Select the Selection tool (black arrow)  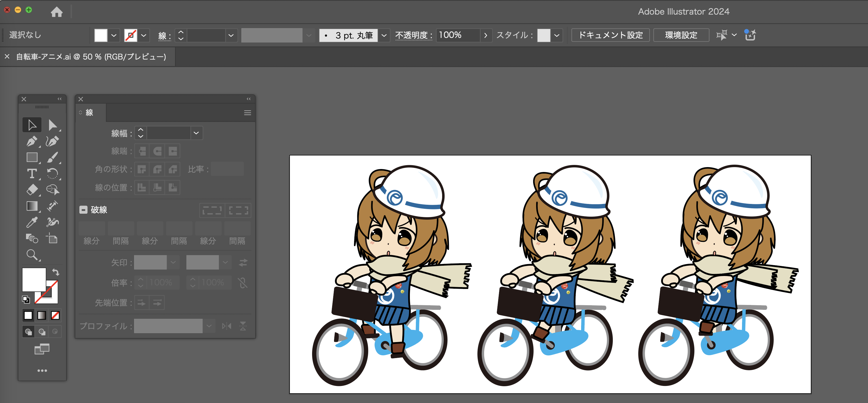tap(32, 125)
